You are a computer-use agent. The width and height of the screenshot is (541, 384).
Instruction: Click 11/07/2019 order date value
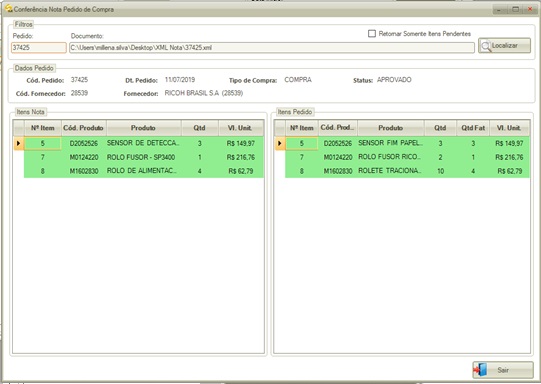tap(180, 80)
